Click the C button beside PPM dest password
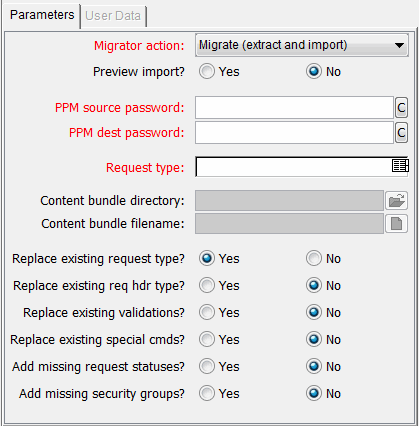 click(x=401, y=133)
